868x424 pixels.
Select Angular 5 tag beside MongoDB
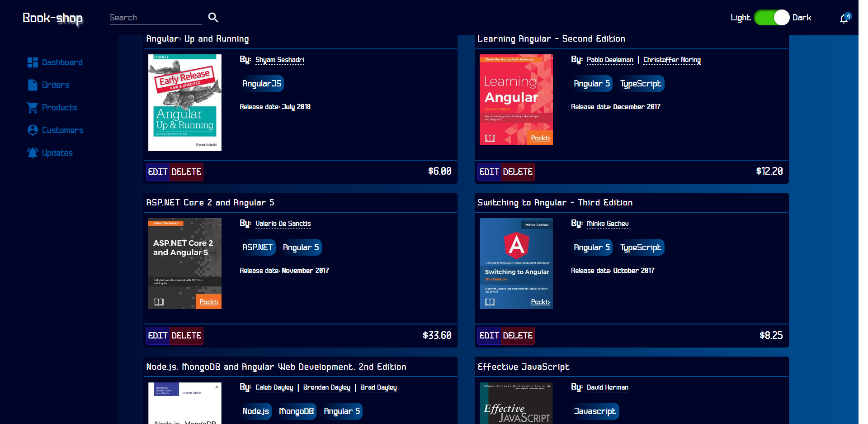point(342,411)
